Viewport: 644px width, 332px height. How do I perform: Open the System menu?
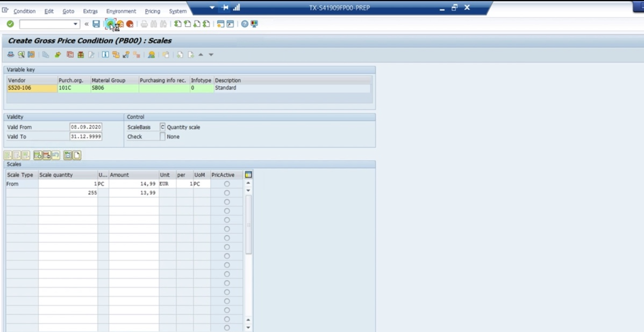pyautogui.click(x=178, y=11)
